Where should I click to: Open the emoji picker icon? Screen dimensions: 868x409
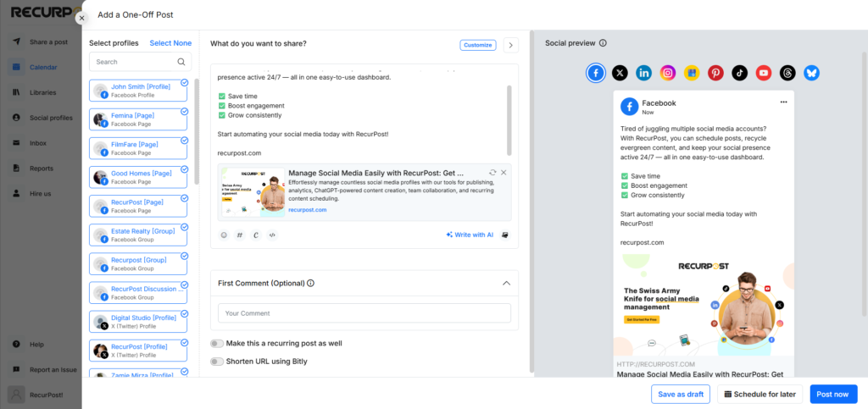224,235
